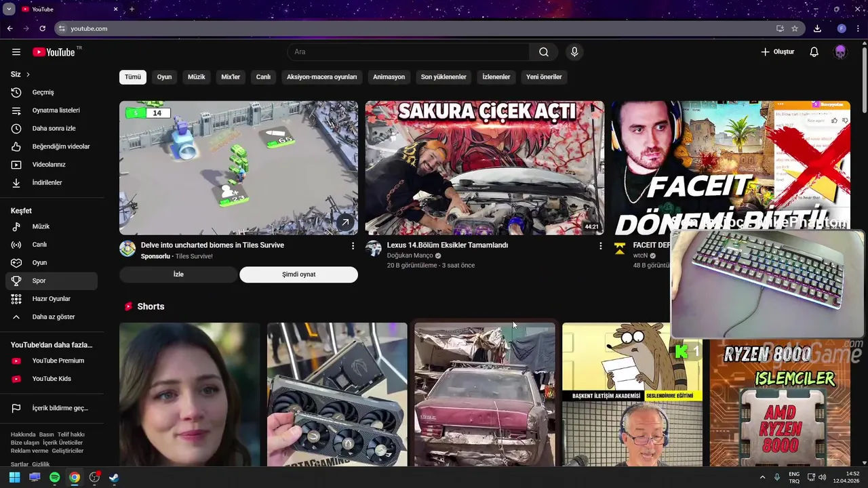Image resolution: width=868 pixels, height=488 pixels.
Task: Select the Müzik filter chip
Action: pos(196,77)
